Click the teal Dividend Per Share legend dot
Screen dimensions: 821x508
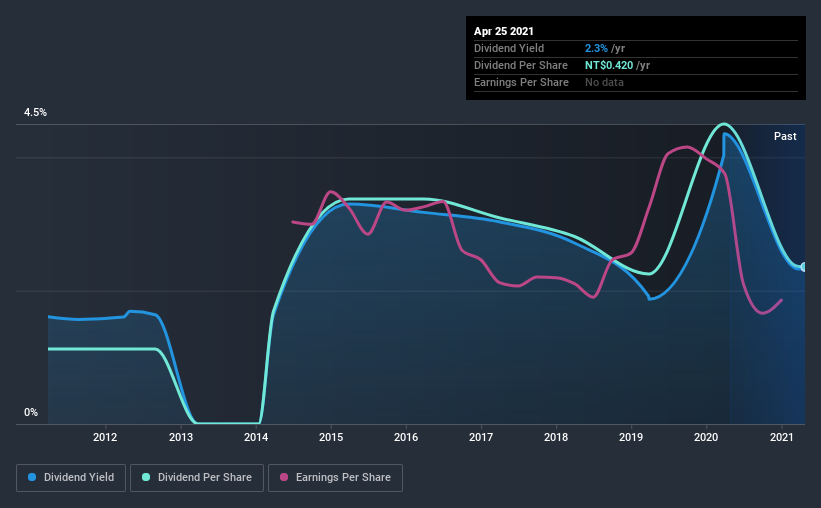point(146,477)
